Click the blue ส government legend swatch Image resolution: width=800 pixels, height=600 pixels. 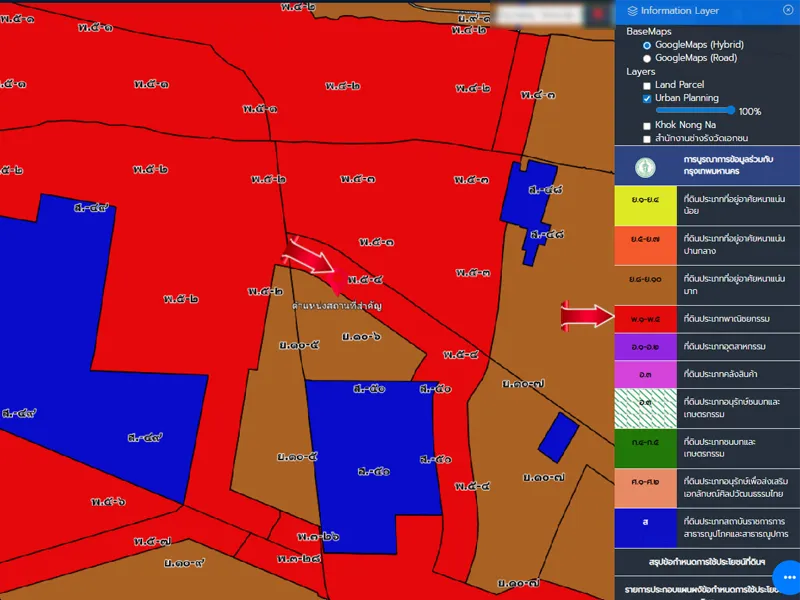(644, 522)
